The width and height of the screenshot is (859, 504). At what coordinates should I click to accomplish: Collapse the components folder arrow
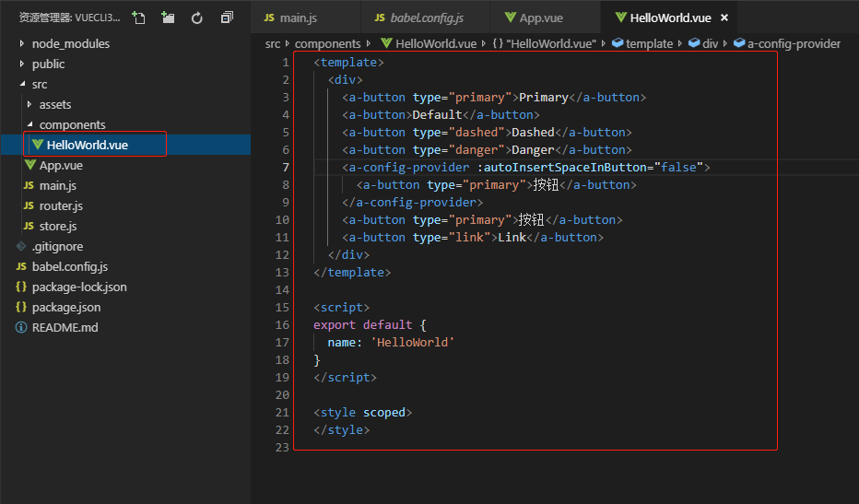pyautogui.click(x=30, y=124)
